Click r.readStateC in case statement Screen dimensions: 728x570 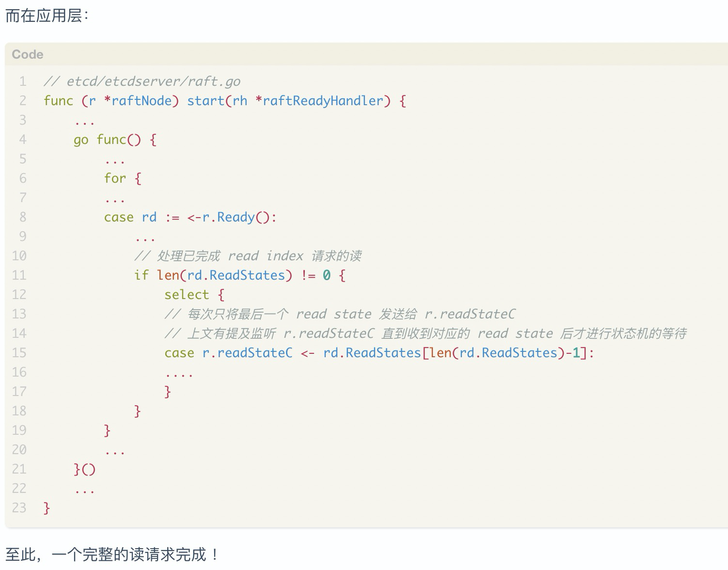tap(247, 353)
